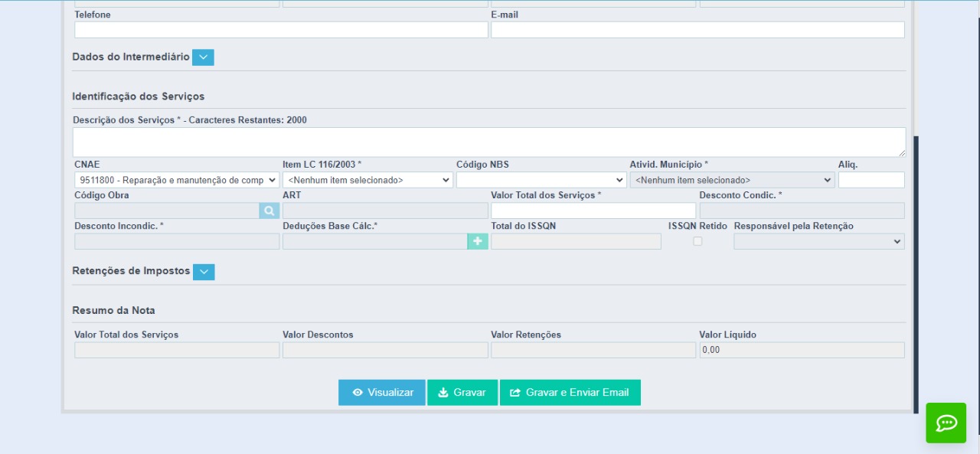Screen dimensions: 980x454
Task: Click the Visualizar button
Action: click(382, 393)
